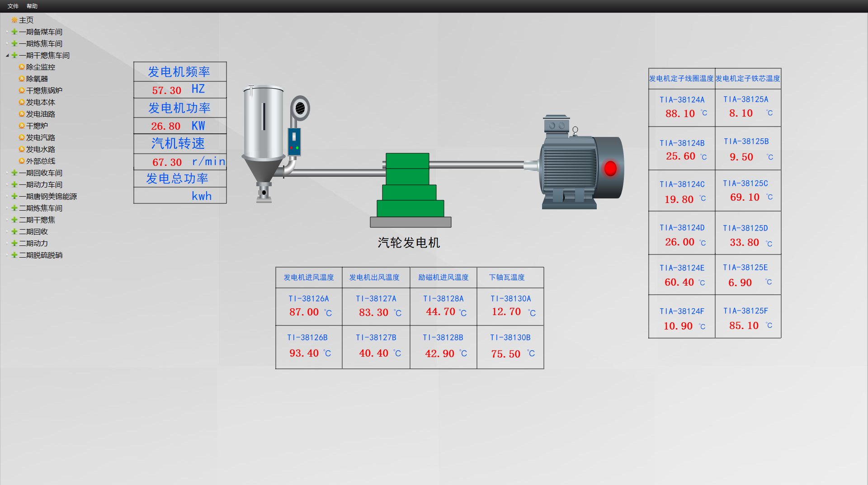Image resolution: width=868 pixels, height=485 pixels.
Task: Click the blue control box on hopper
Action: point(294,141)
